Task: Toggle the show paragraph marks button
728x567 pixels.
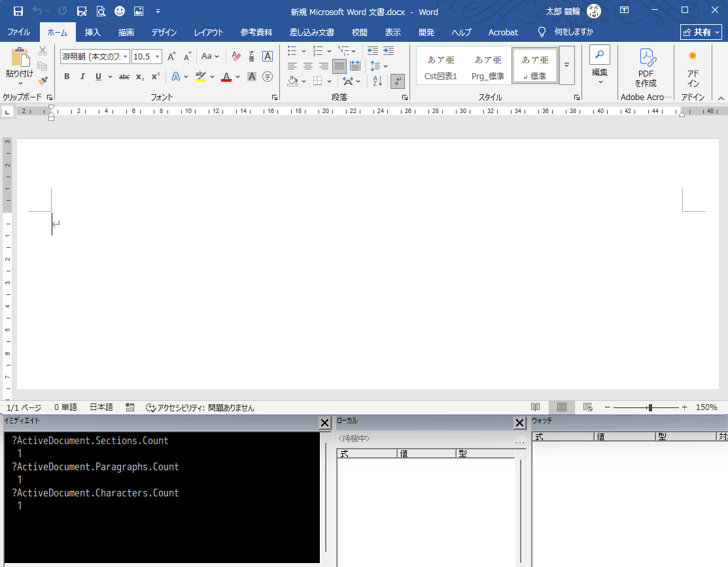Action: pyautogui.click(x=398, y=81)
